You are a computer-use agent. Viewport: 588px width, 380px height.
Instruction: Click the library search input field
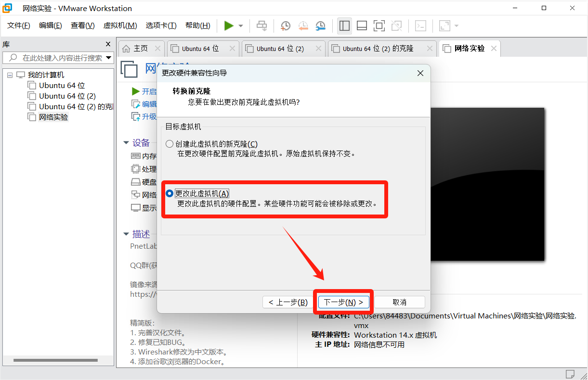click(x=55, y=58)
